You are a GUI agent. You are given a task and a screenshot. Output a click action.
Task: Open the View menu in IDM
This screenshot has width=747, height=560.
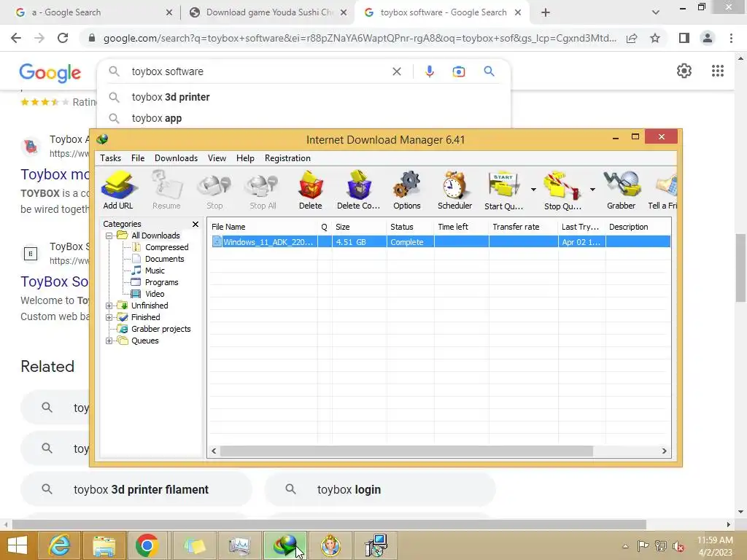coord(217,158)
